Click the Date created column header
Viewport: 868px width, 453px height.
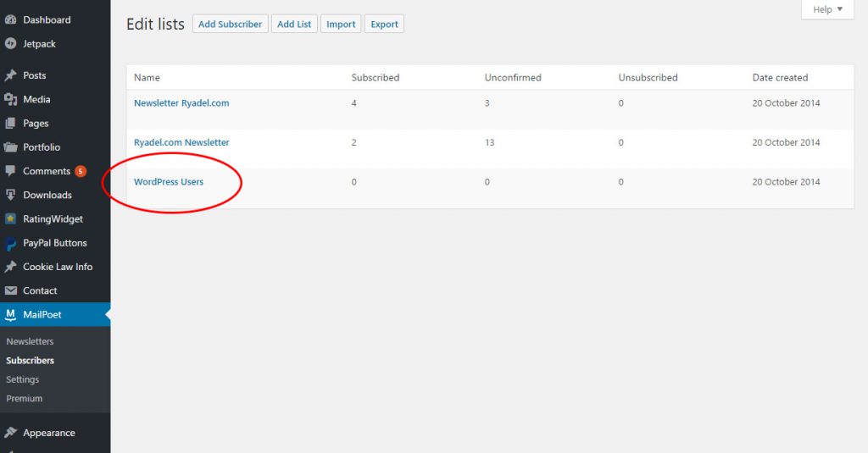(780, 77)
